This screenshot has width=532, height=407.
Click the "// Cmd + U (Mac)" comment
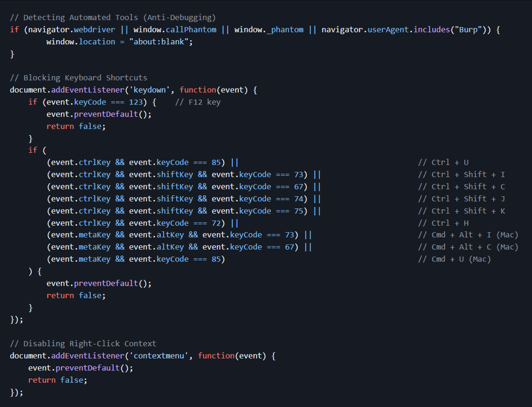pos(454,259)
